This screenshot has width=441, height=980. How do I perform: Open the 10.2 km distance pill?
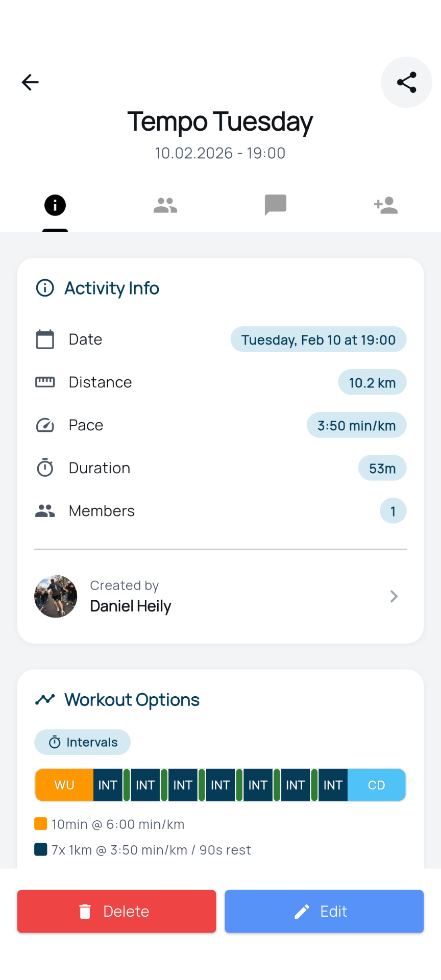pyautogui.click(x=372, y=382)
